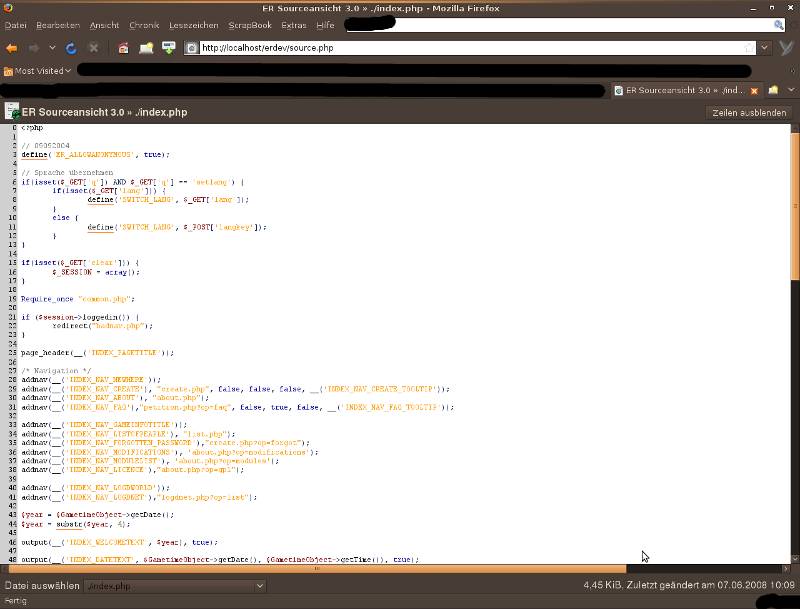Click the '<?php' opening tag on line 0

pos(32,128)
